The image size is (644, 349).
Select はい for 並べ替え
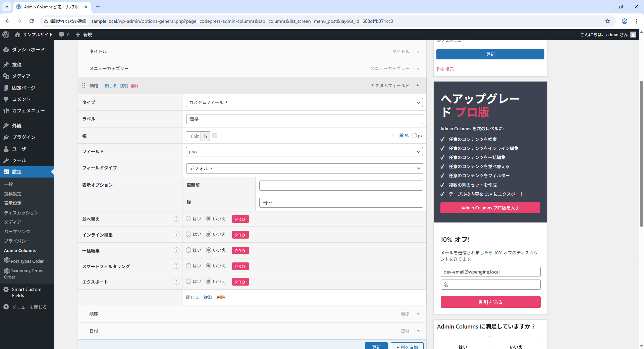[x=189, y=218]
